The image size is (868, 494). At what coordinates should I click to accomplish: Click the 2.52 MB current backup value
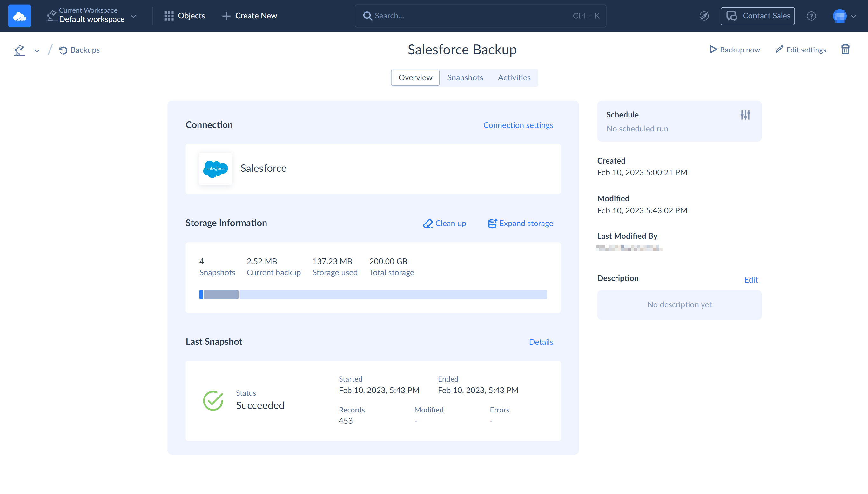(x=262, y=261)
